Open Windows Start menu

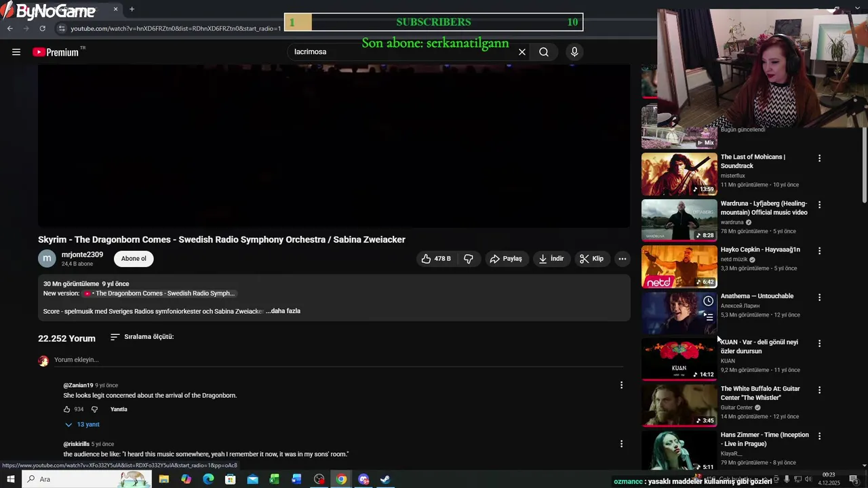[x=11, y=479]
